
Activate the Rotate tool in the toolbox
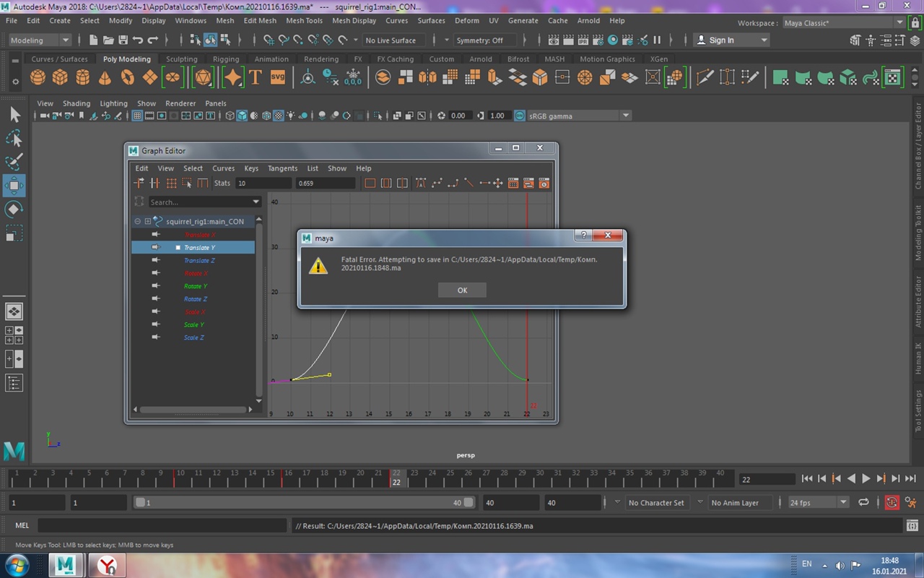14,210
